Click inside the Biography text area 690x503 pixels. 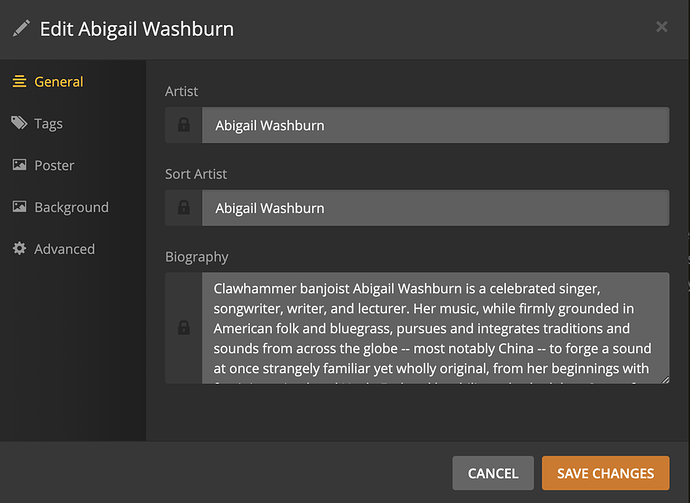pyautogui.click(x=435, y=328)
